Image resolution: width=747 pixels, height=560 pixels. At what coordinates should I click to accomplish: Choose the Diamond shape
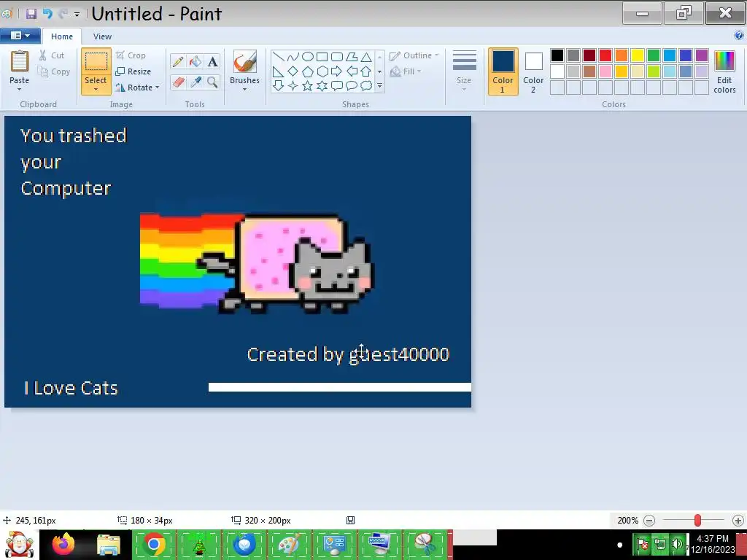293,71
